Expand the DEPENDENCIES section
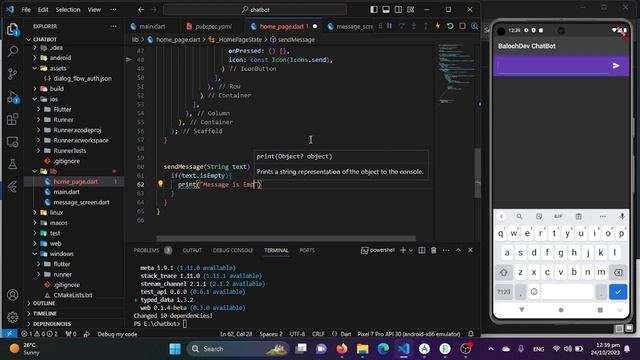 pos(52,324)
